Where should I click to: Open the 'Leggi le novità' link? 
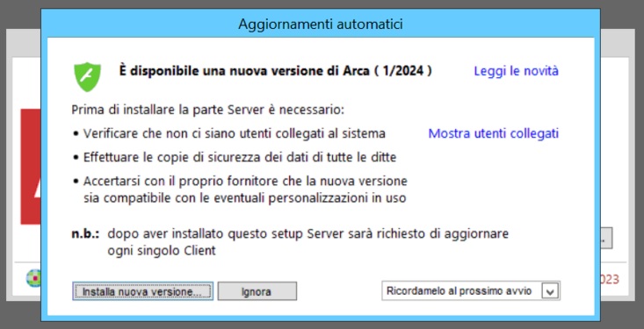tap(516, 71)
